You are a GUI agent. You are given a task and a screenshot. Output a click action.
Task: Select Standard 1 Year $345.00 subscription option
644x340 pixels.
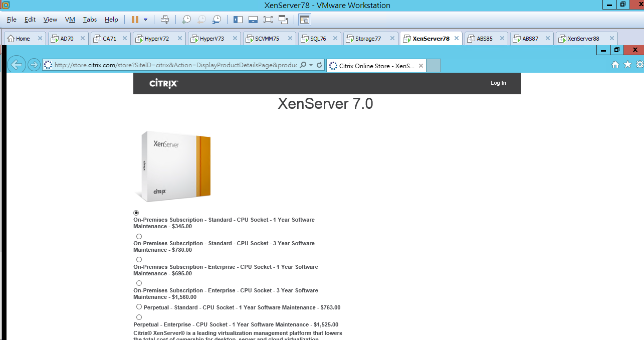(136, 213)
